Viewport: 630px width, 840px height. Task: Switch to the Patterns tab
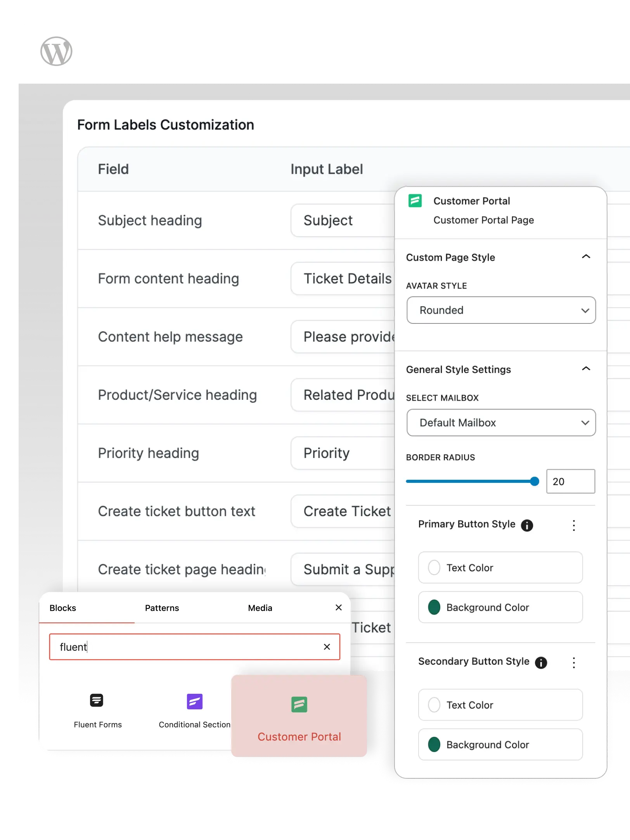(x=162, y=608)
